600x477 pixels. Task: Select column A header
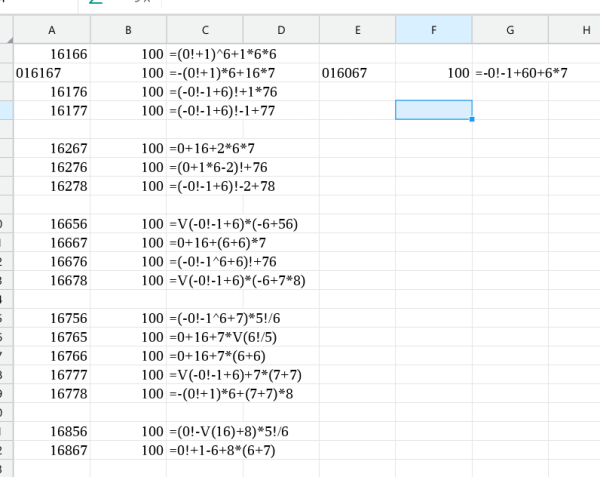click(x=52, y=30)
